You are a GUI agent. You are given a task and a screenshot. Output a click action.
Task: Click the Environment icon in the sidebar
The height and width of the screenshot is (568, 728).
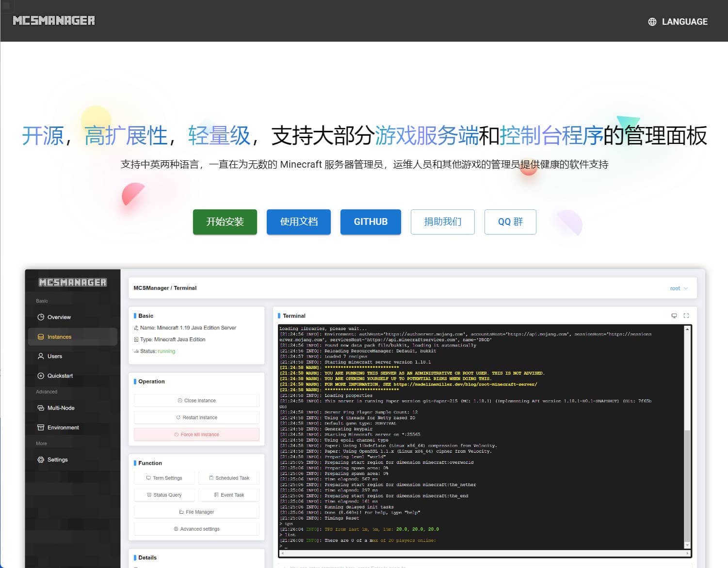[41, 427]
